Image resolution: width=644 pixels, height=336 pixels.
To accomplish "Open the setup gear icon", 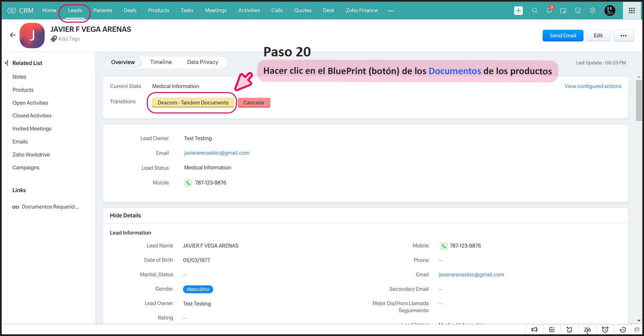I will point(593,11).
